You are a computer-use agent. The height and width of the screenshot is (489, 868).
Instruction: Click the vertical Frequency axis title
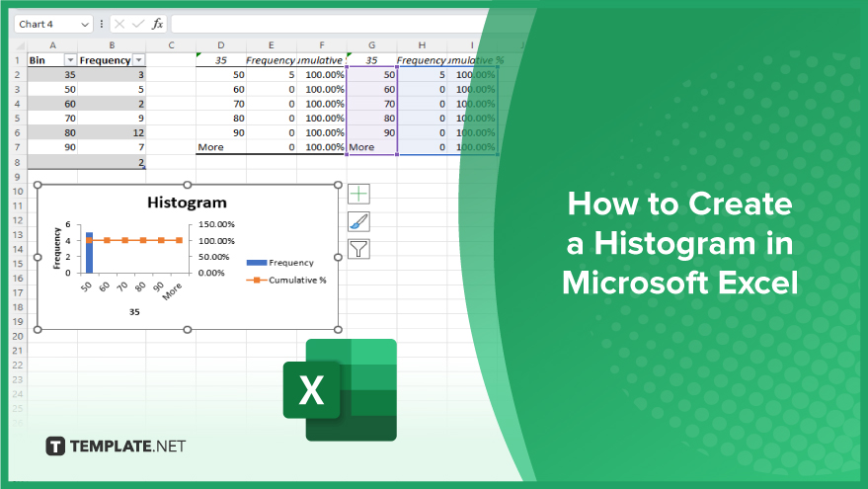(56, 249)
